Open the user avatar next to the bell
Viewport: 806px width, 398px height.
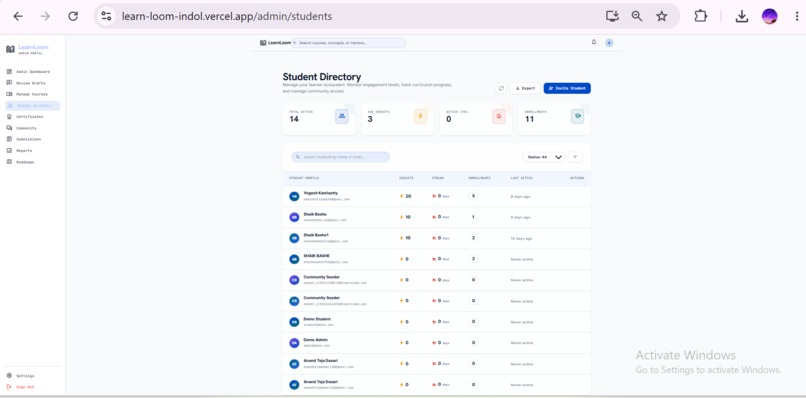[609, 43]
